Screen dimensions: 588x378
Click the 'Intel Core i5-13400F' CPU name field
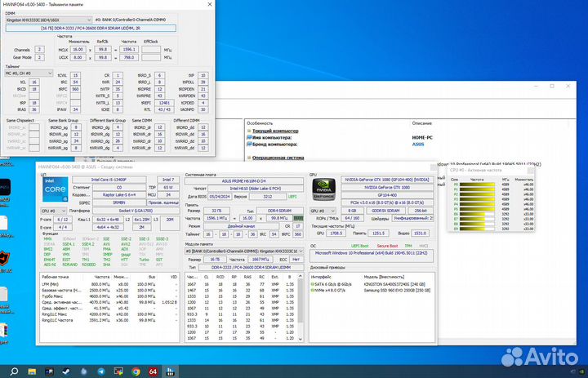[x=109, y=180]
